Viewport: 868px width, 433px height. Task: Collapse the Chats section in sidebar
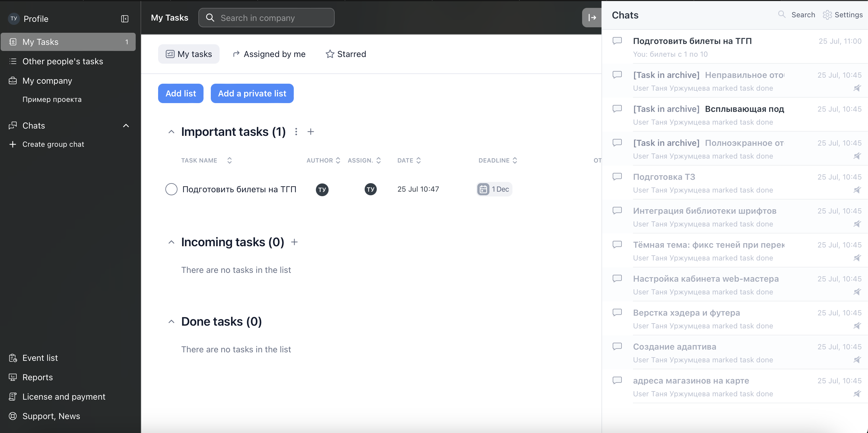pyautogui.click(x=126, y=126)
